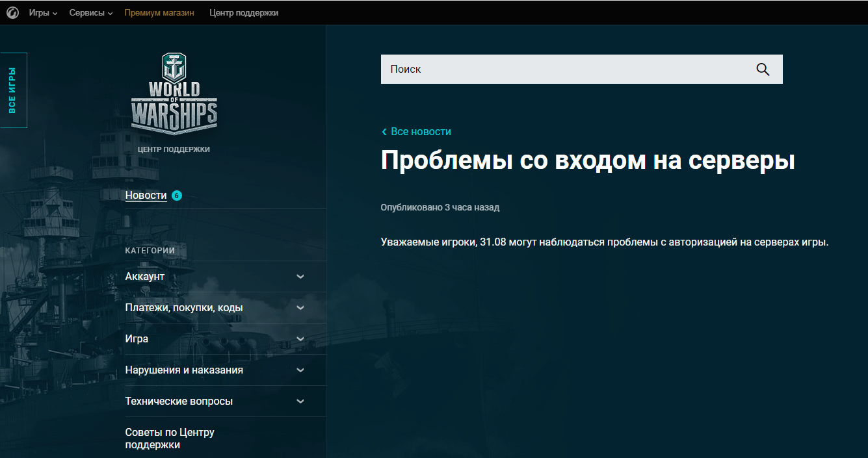The height and width of the screenshot is (458, 868).
Task: Click the ЦЕНТР ПОДДЕРЖКИ caption under logo
Action: click(174, 149)
